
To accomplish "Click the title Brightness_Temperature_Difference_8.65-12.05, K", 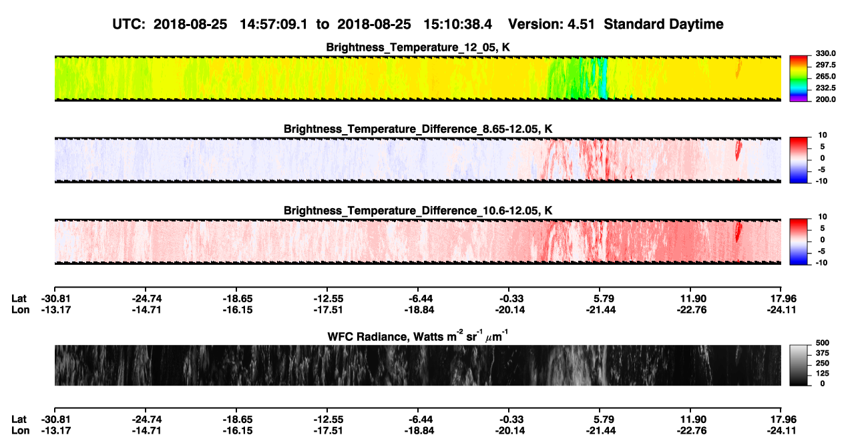I will tap(418, 129).
